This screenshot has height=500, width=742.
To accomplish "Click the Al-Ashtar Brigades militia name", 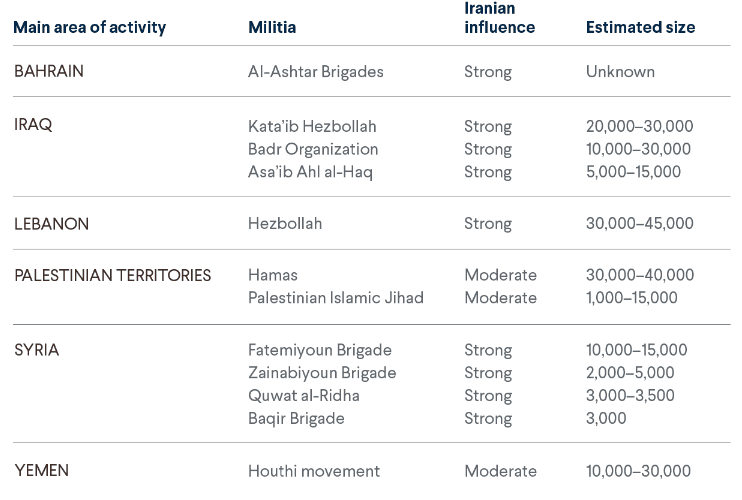I will click(316, 72).
